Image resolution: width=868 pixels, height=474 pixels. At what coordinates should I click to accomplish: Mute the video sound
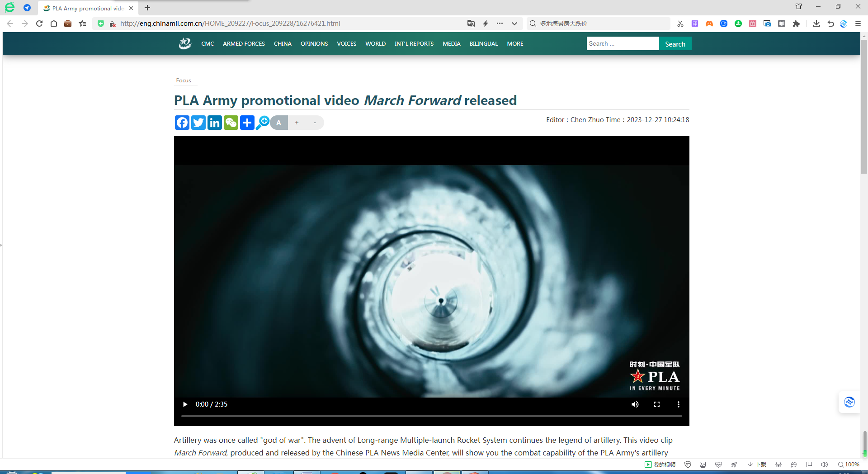635,404
